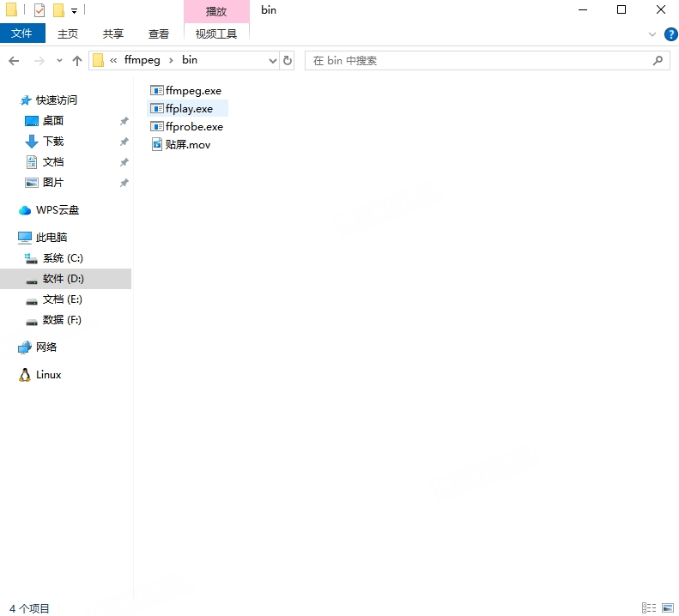
Task: Switch to large icons view layout
Action: [x=668, y=607]
